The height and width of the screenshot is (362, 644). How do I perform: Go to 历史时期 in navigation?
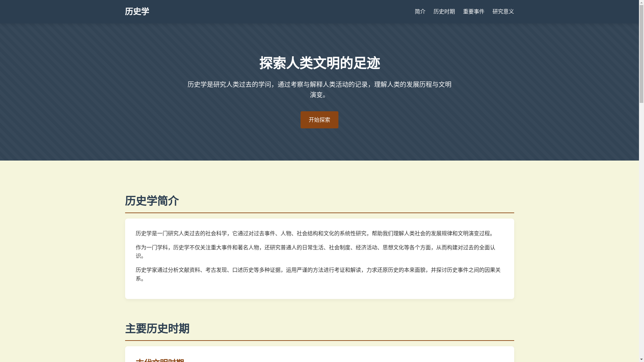coord(444,11)
